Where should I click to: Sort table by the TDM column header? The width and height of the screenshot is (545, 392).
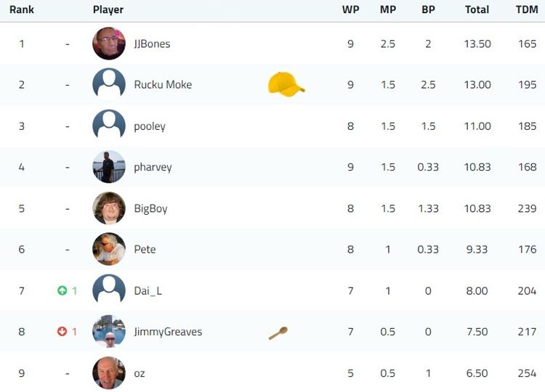tap(527, 9)
